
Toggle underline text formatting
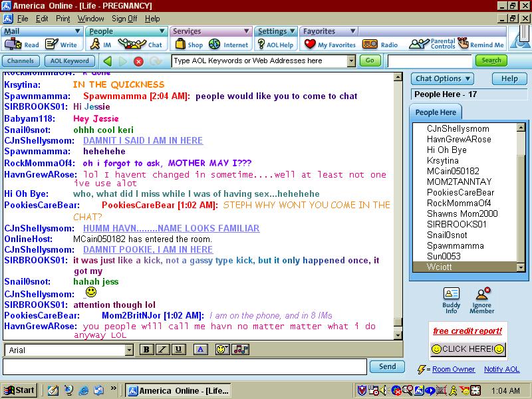click(178, 350)
